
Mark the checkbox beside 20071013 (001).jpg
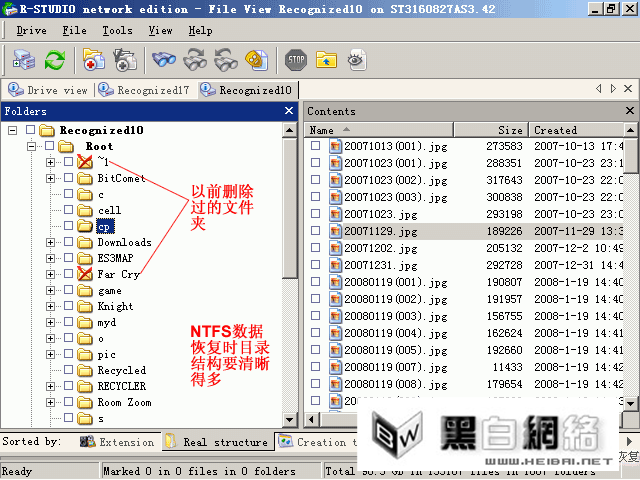point(316,146)
